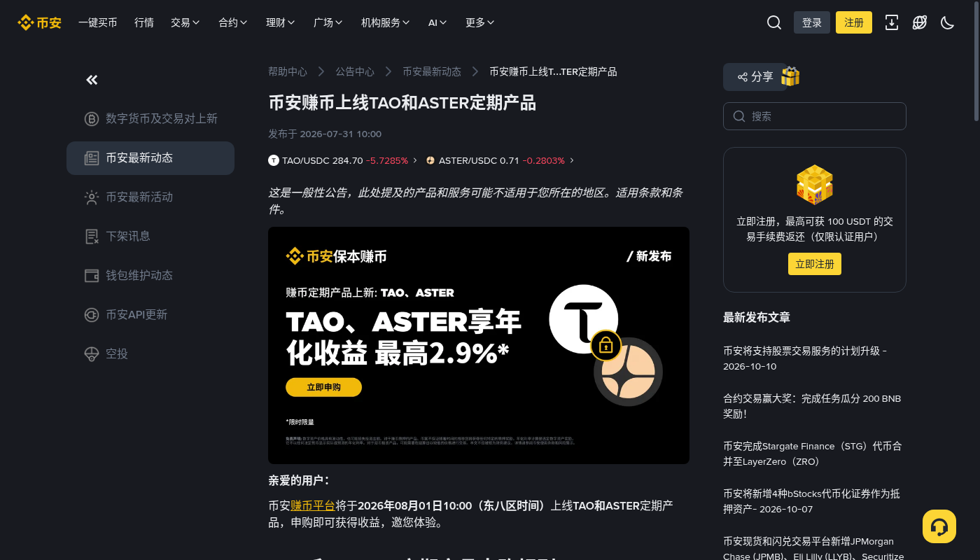Click the 币安最新动态 news icon in sidebar
Image resolution: width=980 pixels, height=560 pixels.
(x=92, y=158)
